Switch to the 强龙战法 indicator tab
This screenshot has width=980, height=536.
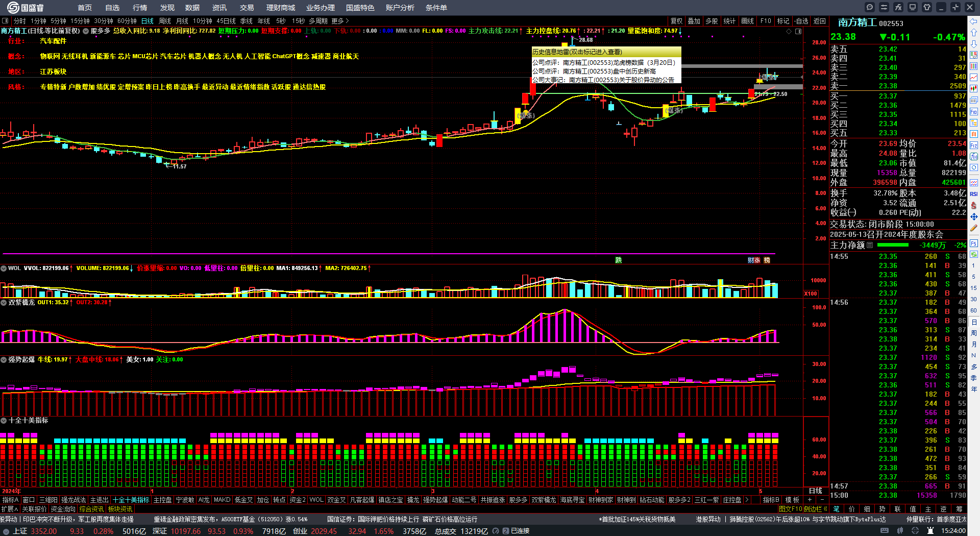(73, 500)
